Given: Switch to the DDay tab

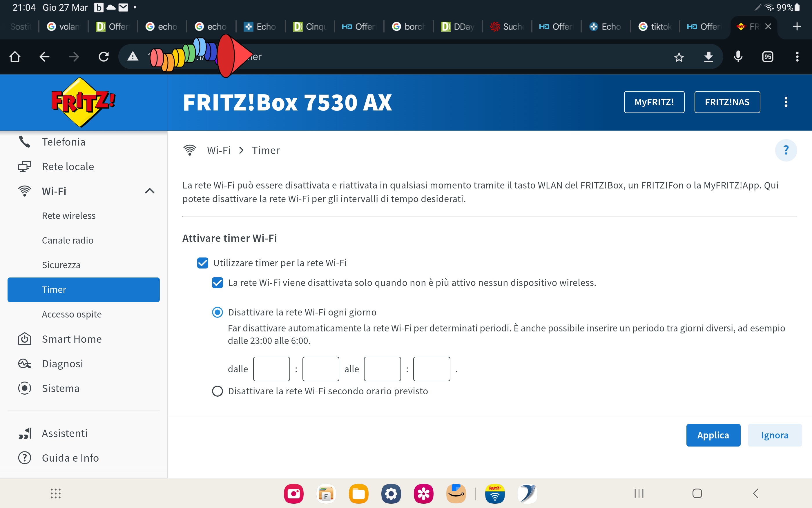Looking at the screenshot, I should (458, 26).
